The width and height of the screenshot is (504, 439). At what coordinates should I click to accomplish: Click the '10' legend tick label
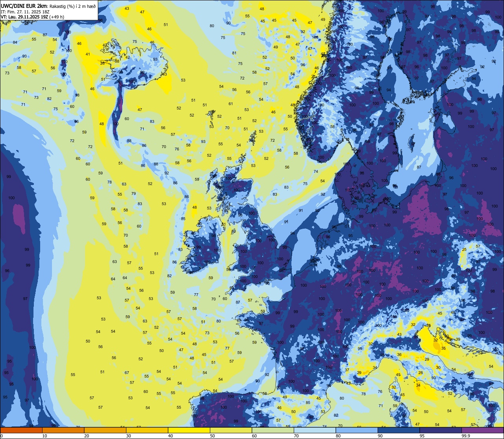[x=44, y=436]
